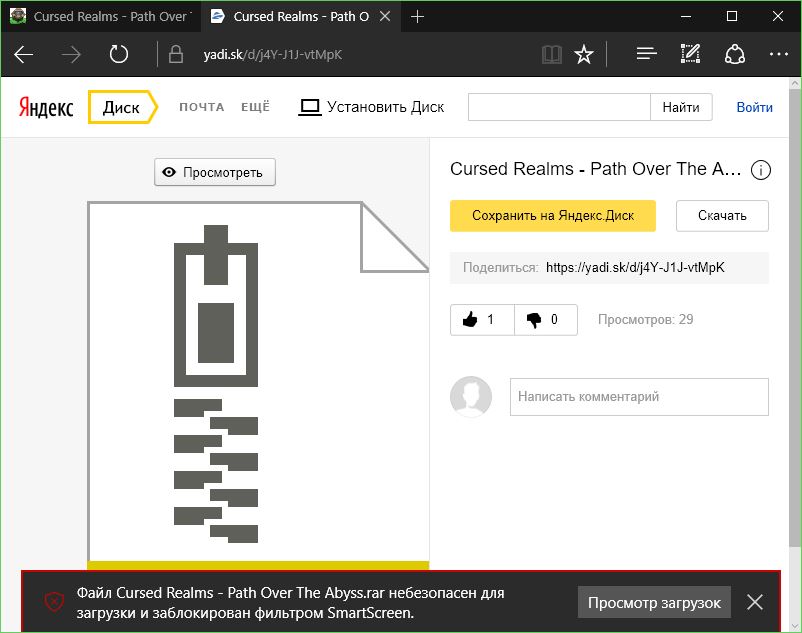Show file info with the circled i icon

761,170
